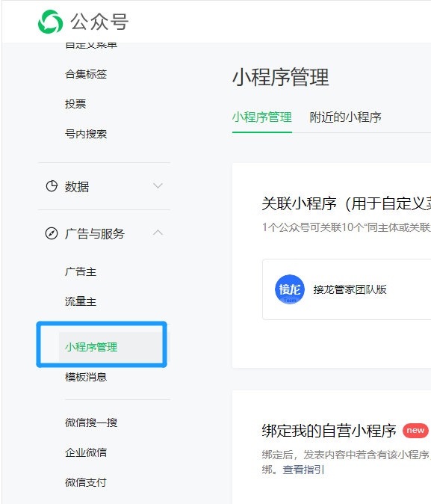Expand the 数据 section chevron
This screenshot has height=504, width=431.
158,185
